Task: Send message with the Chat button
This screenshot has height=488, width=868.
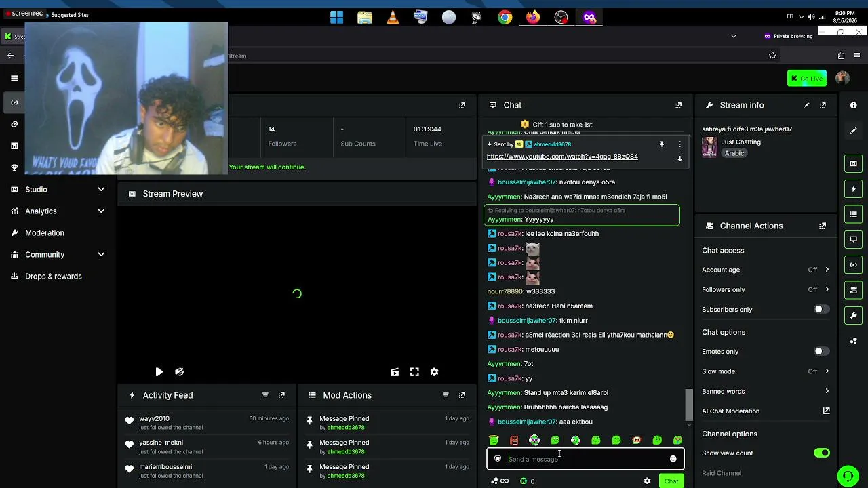Action: click(x=671, y=481)
